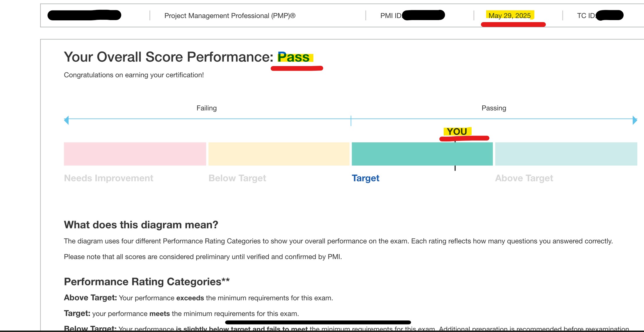Viewport: 644px width, 332px height.
Task: Click the pale Above Target bar
Action: (566, 154)
